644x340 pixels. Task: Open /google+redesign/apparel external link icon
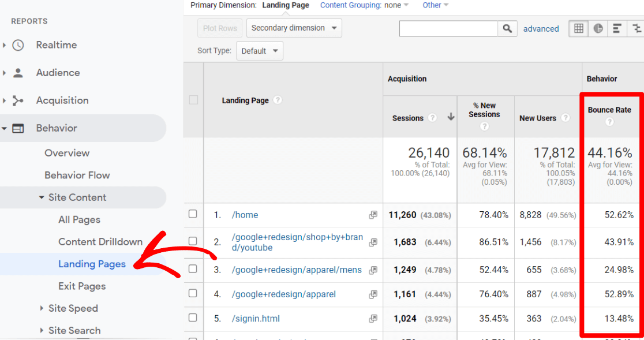point(373,294)
